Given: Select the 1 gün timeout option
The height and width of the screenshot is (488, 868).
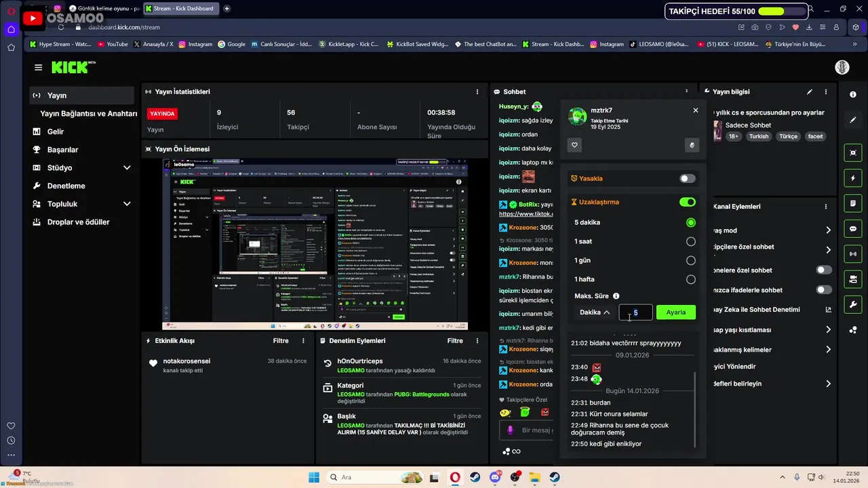Looking at the screenshot, I should [690, 260].
